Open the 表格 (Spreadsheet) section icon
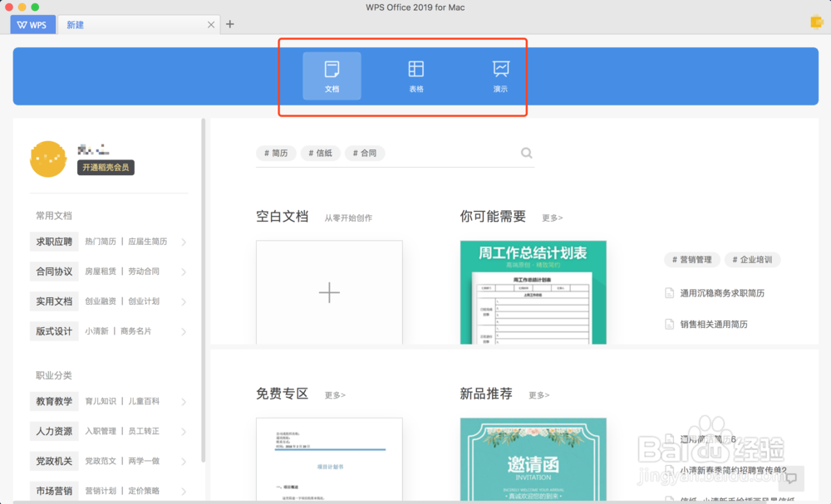Viewport: 831px width, 504px height. (415, 76)
